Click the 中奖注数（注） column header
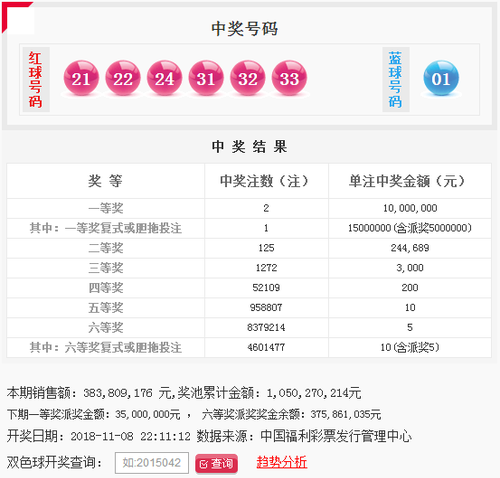This screenshot has width=500, height=478. (x=266, y=181)
